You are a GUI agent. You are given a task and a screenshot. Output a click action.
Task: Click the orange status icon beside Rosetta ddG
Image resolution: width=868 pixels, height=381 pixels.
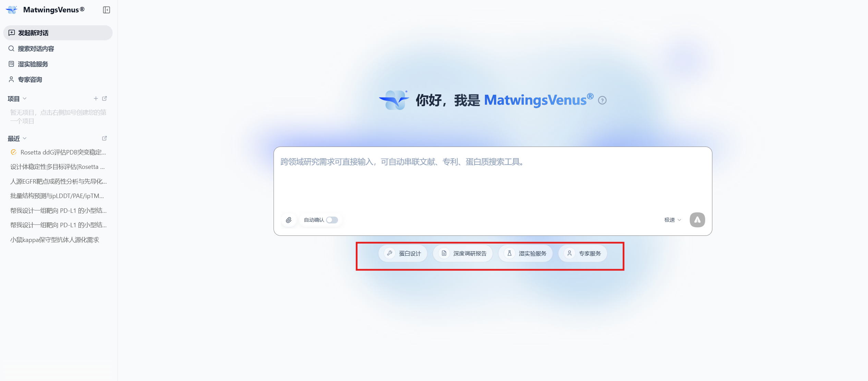(14, 152)
